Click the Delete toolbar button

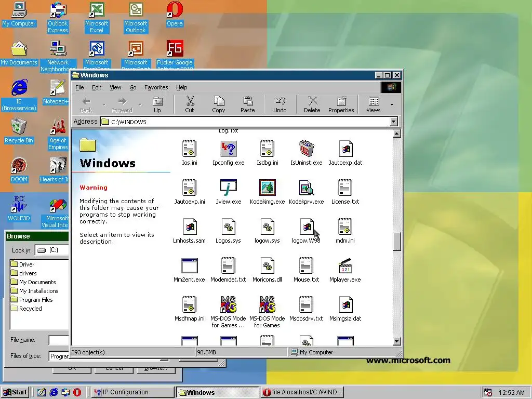point(312,104)
